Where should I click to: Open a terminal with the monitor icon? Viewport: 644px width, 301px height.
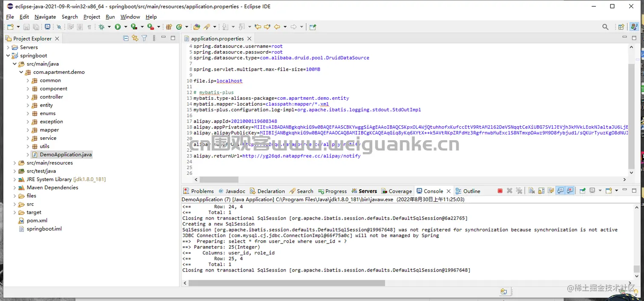tap(47, 27)
